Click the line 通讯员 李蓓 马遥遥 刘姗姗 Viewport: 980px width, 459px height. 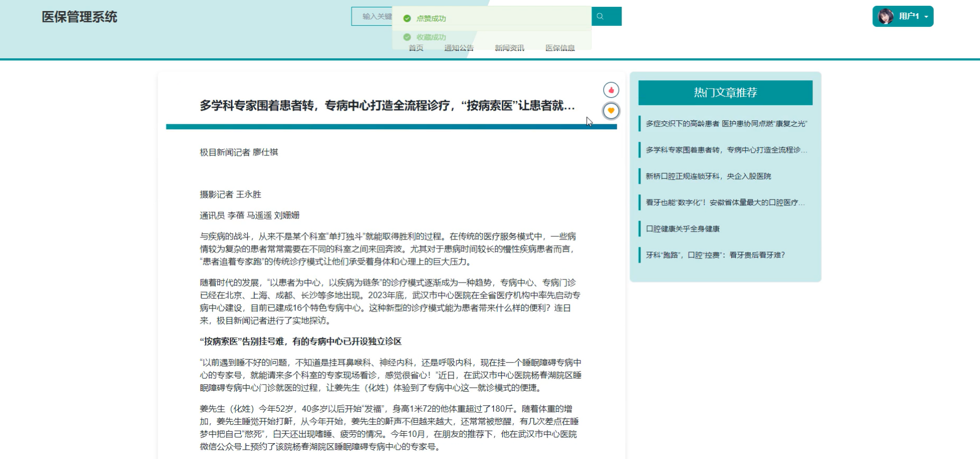[250, 215]
